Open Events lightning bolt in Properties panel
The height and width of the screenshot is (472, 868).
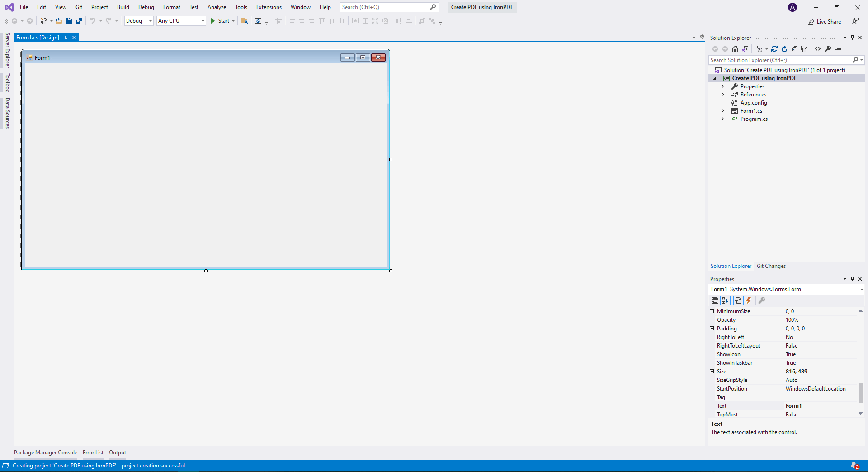pos(749,300)
